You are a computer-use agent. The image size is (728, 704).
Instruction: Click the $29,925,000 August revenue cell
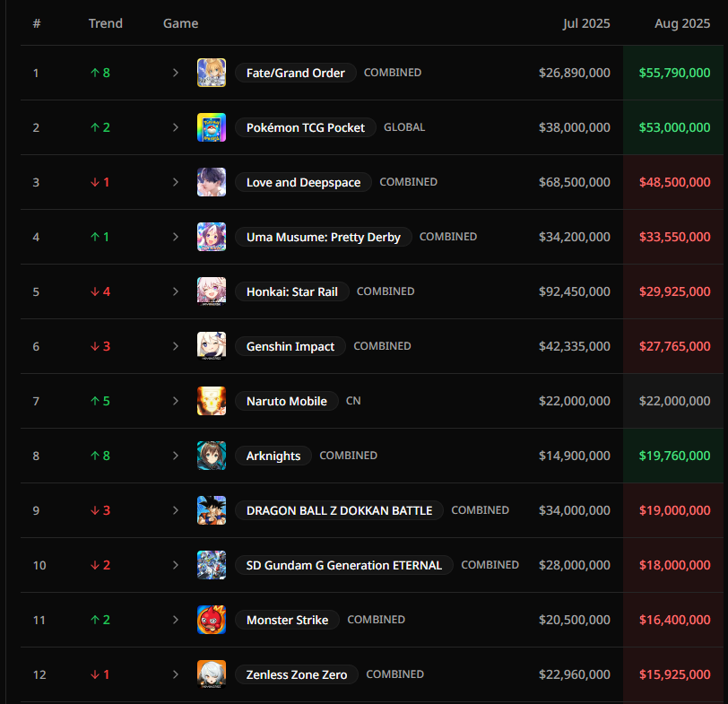click(x=674, y=291)
